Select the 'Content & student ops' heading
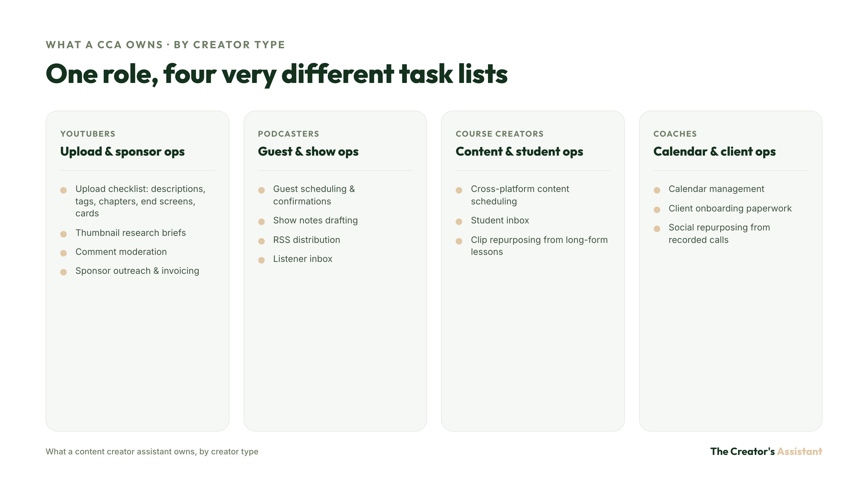Image resolution: width=868 pixels, height=488 pixels. 519,152
